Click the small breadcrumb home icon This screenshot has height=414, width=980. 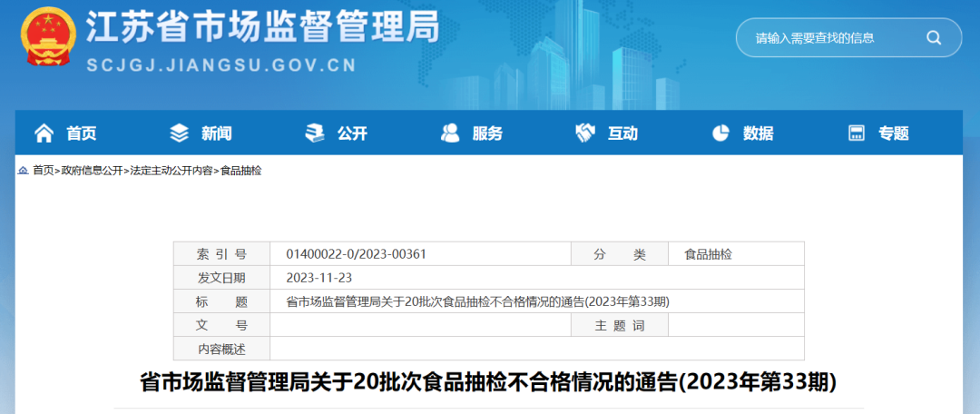point(23,171)
